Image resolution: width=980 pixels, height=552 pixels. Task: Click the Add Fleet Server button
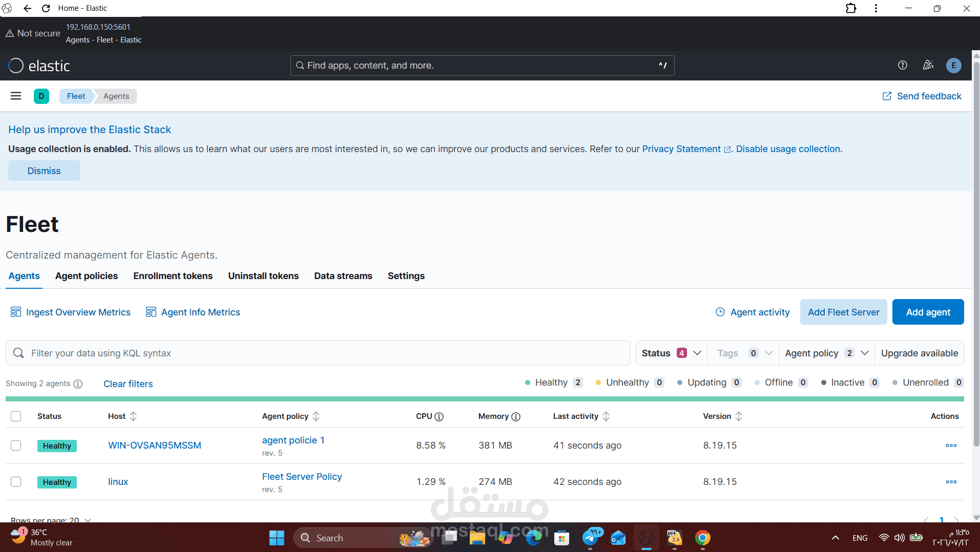(x=843, y=312)
